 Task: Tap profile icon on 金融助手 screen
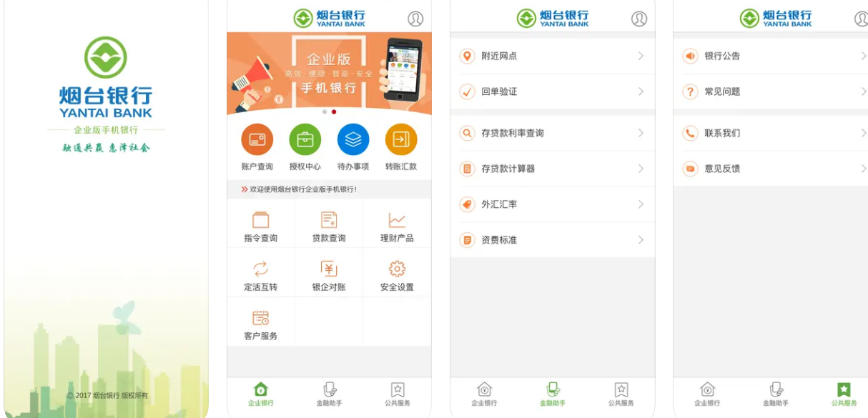[639, 19]
